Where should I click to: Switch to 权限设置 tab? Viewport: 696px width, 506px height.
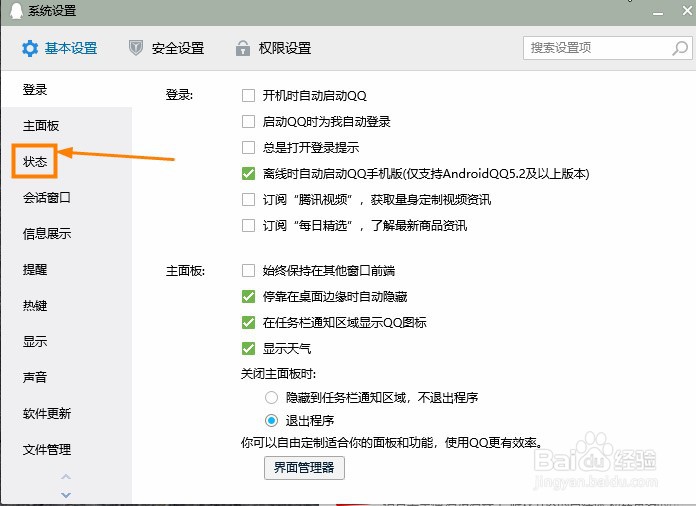pyautogui.click(x=273, y=48)
